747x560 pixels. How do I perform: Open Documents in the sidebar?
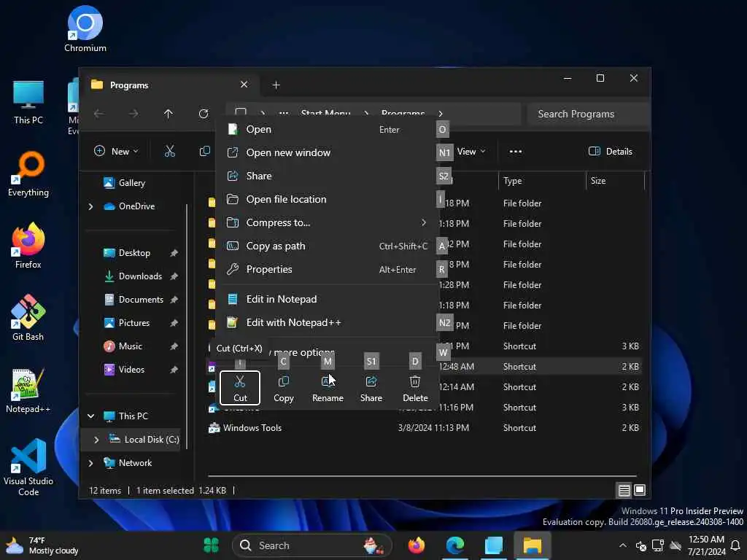[x=134, y=300]
